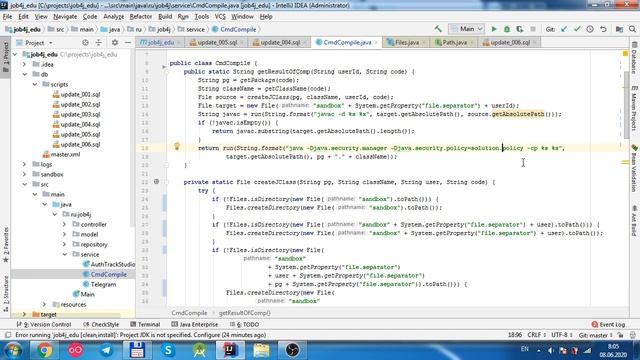Close the CmdCompile.java tab
This screenshot has width=640, height=360.
pos(376,42)
